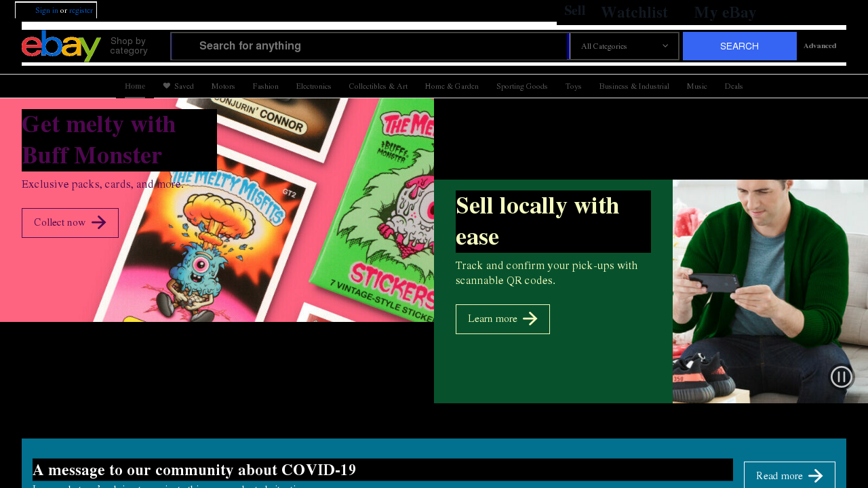868x488 pixels.
Task: Open the Watchlist menu
Action: (x=634, y=12)
